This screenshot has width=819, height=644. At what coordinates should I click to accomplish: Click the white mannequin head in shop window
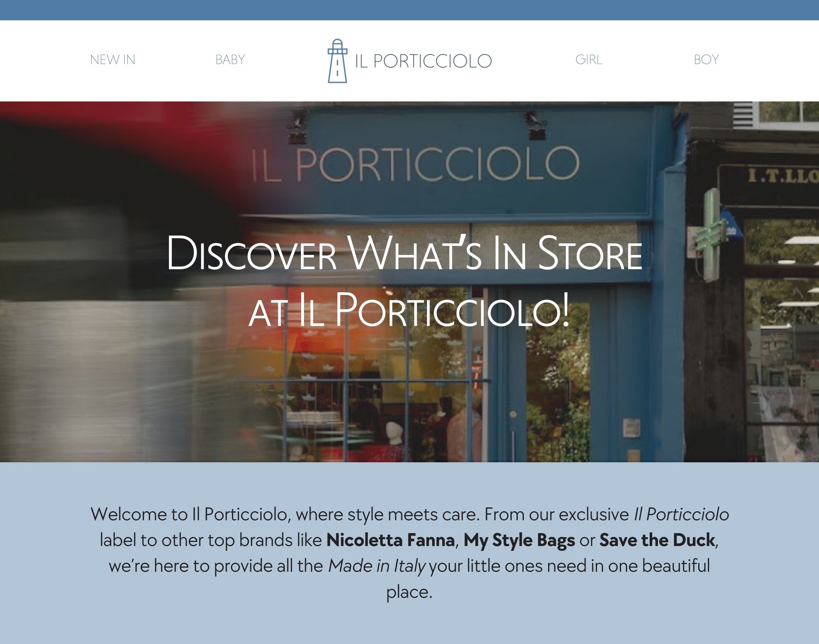pyautogui.click(x=394, y=433)
